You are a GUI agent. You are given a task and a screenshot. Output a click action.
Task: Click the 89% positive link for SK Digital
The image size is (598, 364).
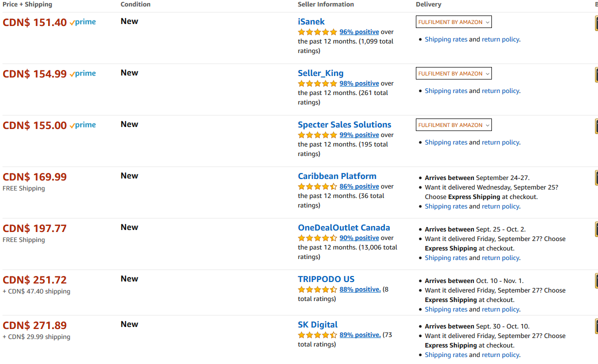tap(360, 335)
